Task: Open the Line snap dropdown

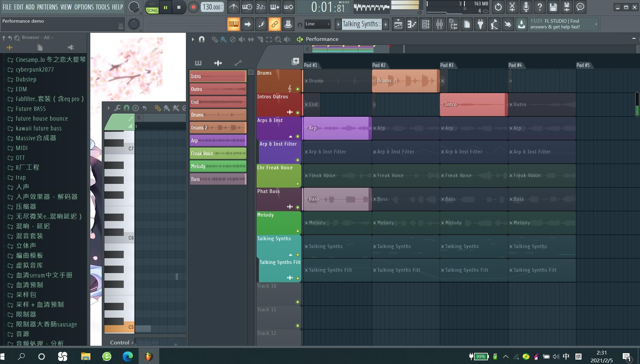Action: click(x=317, y=24)
